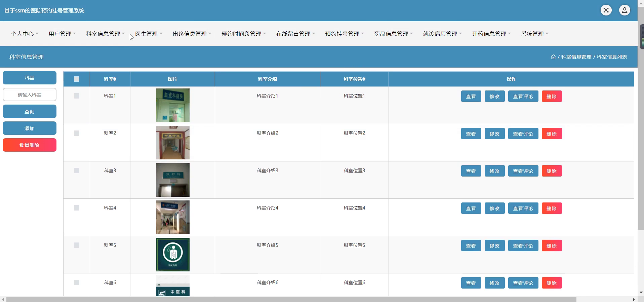Expand the 科室信息管理 dropdown menu
This screenshot has width=644, height=302.
105,34
